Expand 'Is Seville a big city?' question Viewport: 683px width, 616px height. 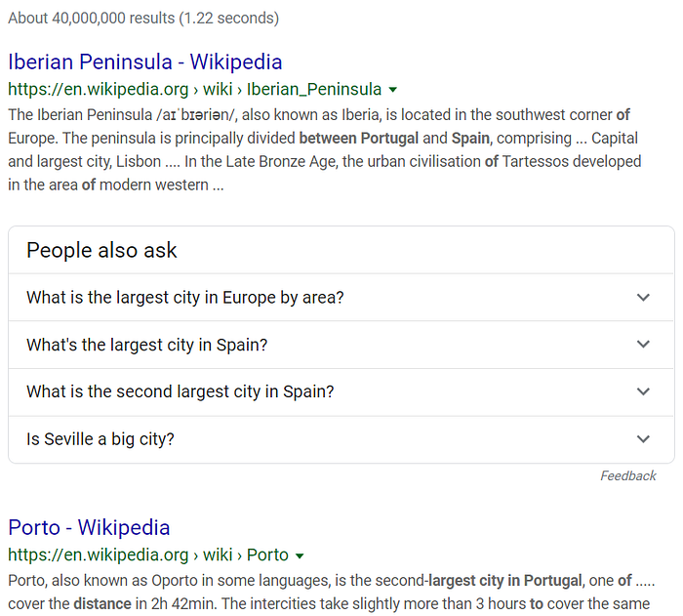point(341,439)
